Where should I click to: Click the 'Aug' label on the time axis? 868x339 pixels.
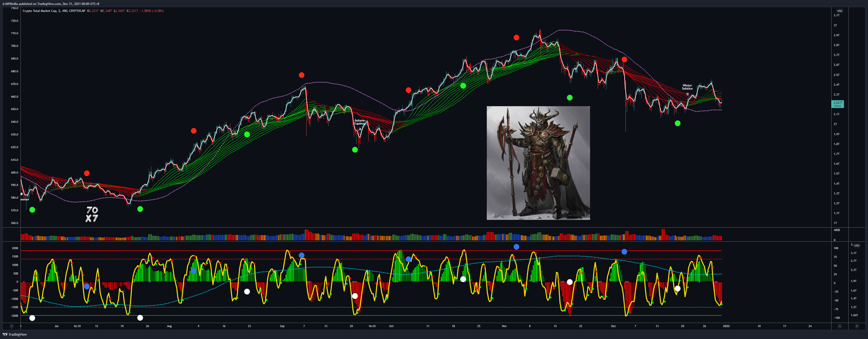click(x=169, y=326)
